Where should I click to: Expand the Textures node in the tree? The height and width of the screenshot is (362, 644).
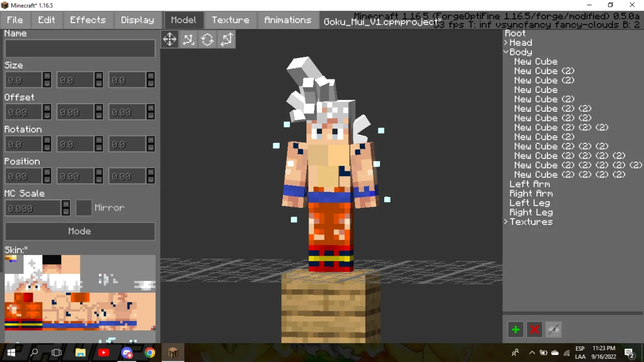pyautogui.click(x=506, y=222)
